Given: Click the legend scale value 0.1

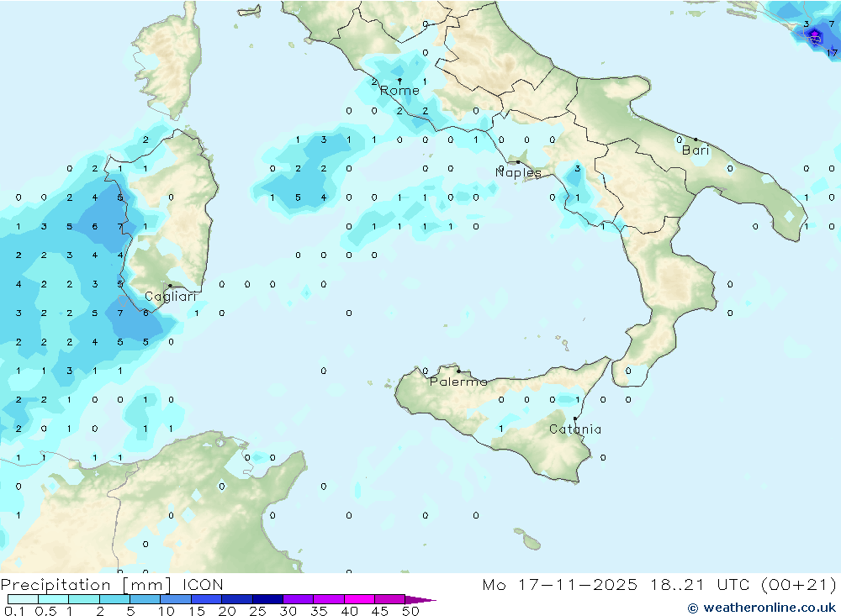Looking at the screenshot, I should pos(14,611).
